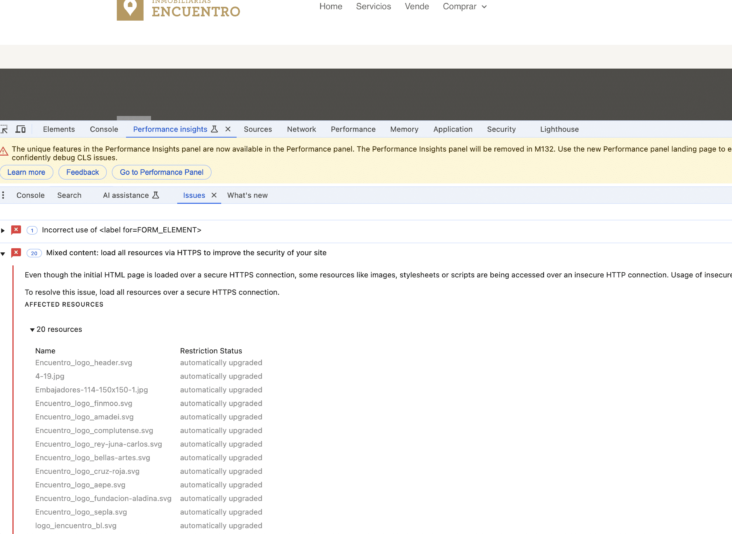The height and width of the screenshot is (534, 732).
Task: Select Encuentro_logo_header.svg resource entry
Action: pyautogui.click(x=83, y=363)
